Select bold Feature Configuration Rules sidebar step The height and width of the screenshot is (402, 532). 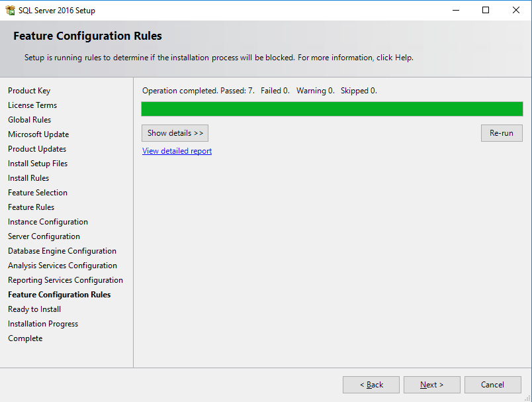pyautogui.click(x=60, y=295)
